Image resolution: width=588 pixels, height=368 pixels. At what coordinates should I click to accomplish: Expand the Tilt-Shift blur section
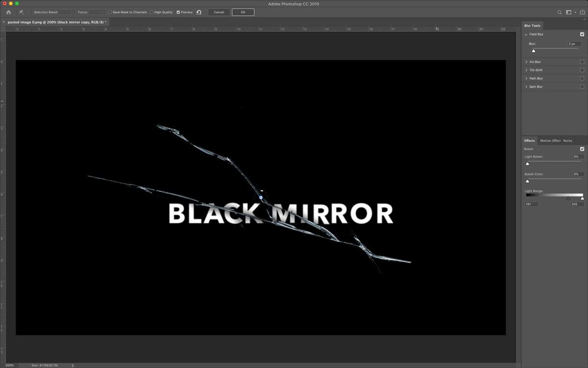526,70
